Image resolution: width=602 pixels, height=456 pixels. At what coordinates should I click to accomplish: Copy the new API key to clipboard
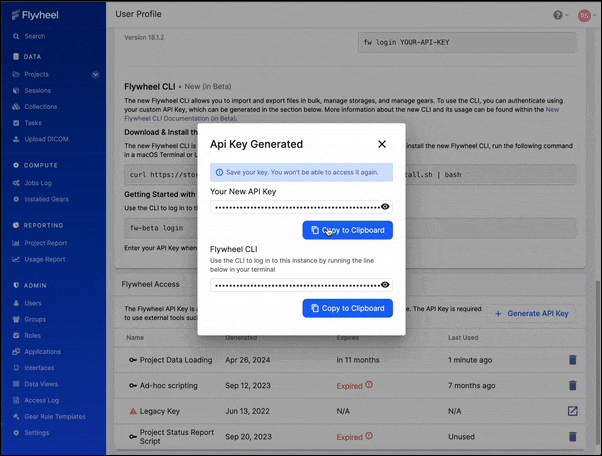pyautogui.click(x=347, y=230)
